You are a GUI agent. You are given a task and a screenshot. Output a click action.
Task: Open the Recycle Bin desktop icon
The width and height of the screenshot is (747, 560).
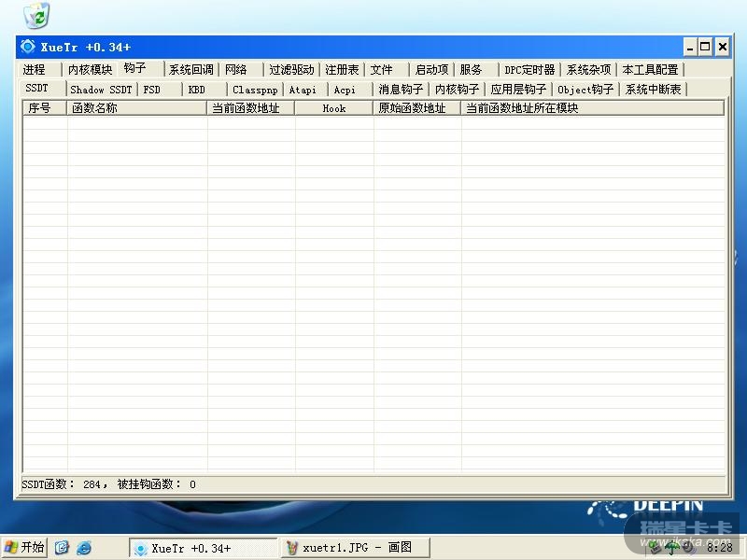tap(36, 15)
